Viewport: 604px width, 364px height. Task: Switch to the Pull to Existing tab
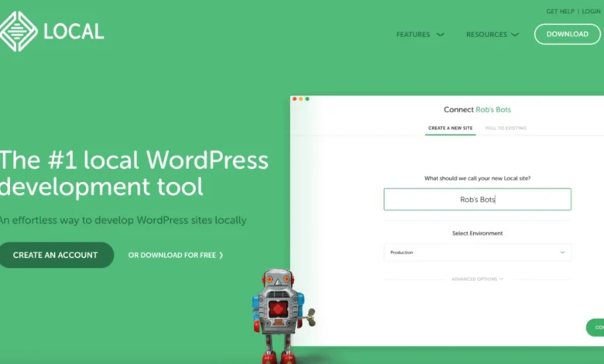pyautogui.click(x=506, y=128)
